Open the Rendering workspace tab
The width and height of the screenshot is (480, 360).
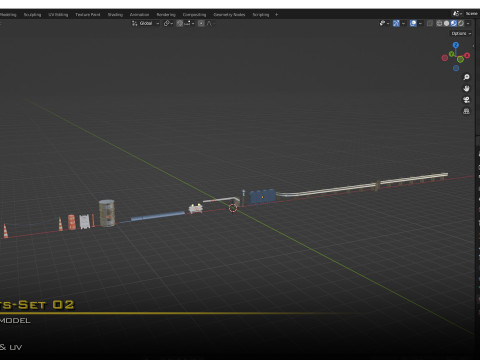(166, 15)
